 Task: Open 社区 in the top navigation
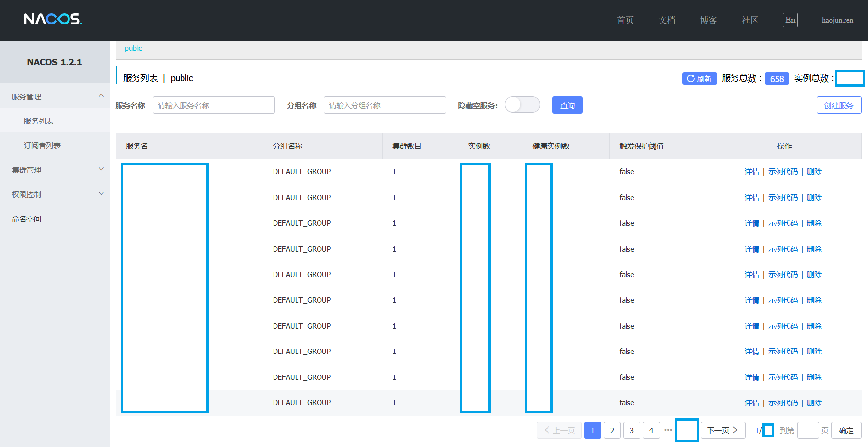click(x=750, y=20)
